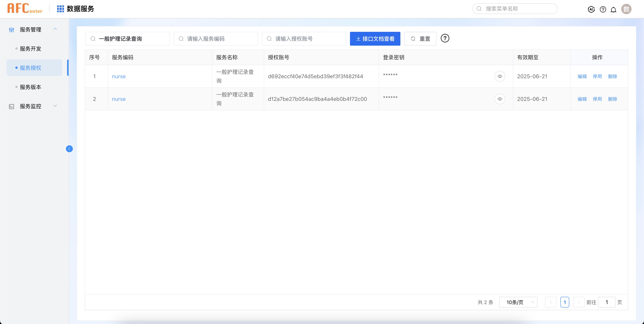Click 编辑 link in second row
Image resolution: width=644 pixels, height=324 pixels.
click(x=582, y=99)
